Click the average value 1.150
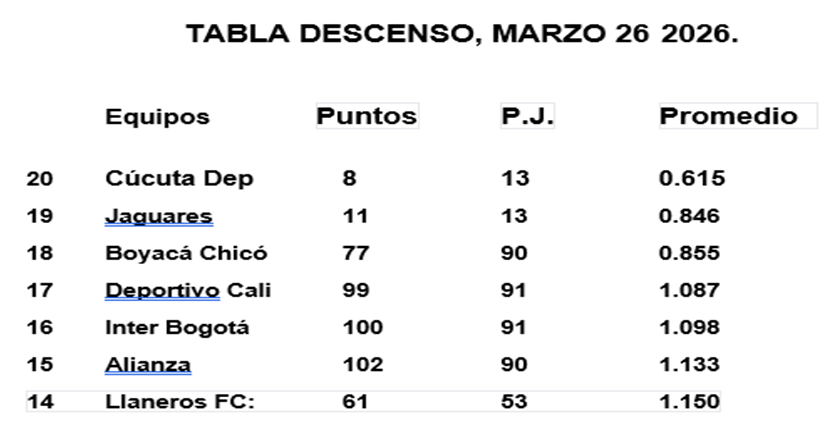833x438 pixels. (x=689, y=402)
